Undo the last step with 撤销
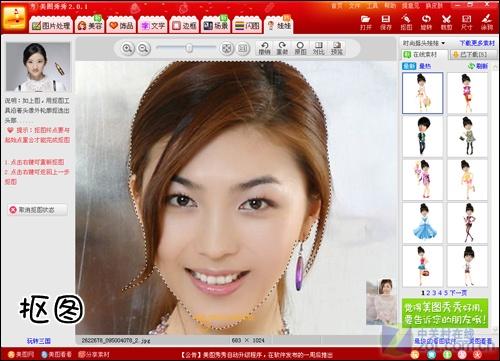The height and width of the screenshot is (361, 500). 265,48
